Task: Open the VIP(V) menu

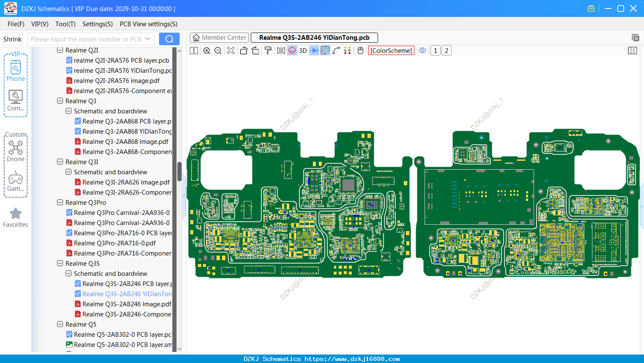Action: point(40,24)
